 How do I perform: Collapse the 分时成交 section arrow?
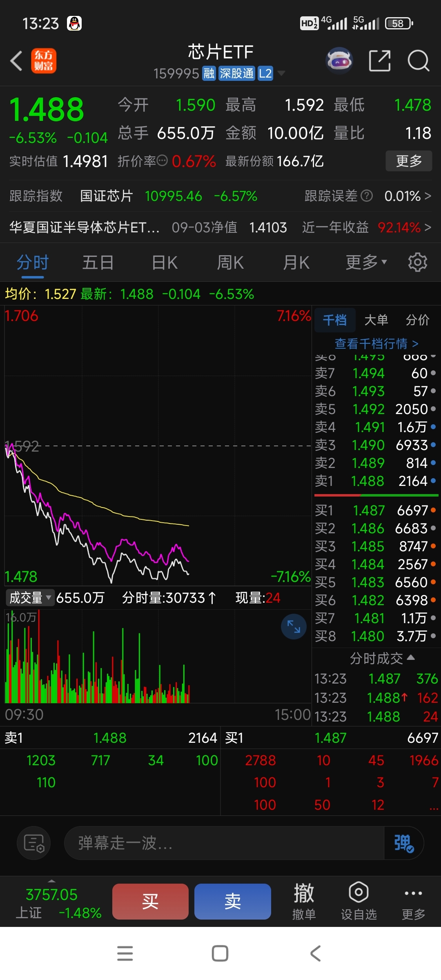pos(411,657)
